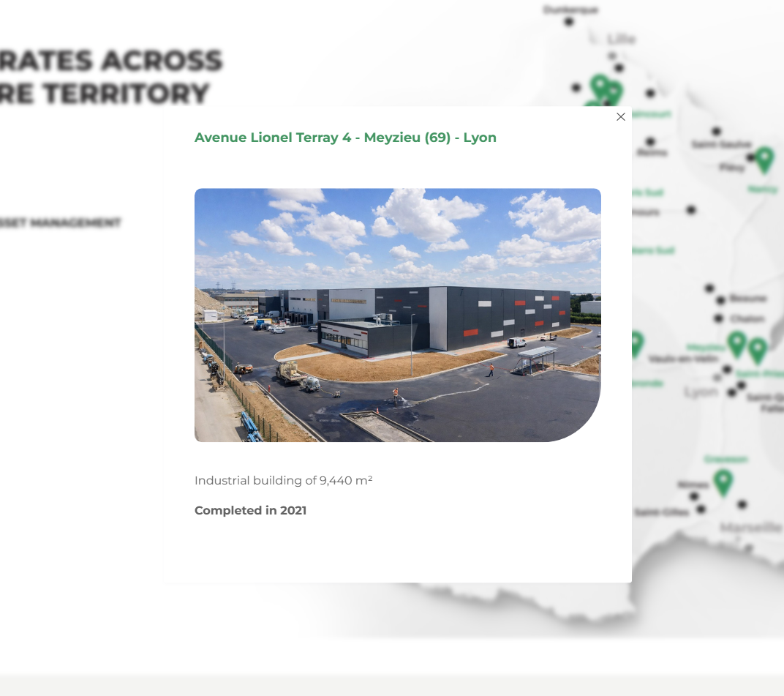This screenshot has width=784, height=696.
Task: Click the 'Industrial building of 9,440 m²' description
Action: click(x=283, y=481)
